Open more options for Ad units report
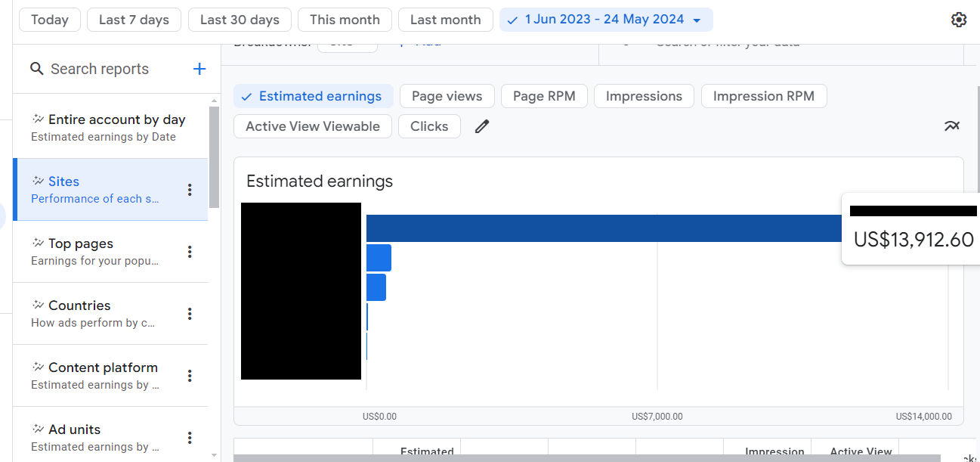The width and height of the screenshot is (980, 462). click(190, 438)
